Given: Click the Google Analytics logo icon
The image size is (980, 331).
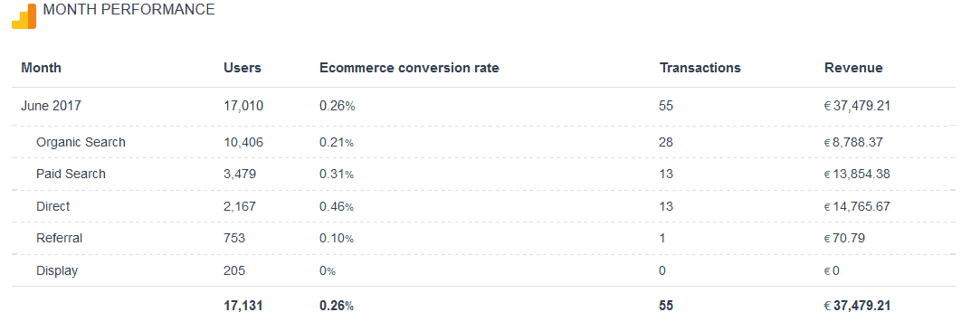Looking at the screenshot, I should point(24,16).
